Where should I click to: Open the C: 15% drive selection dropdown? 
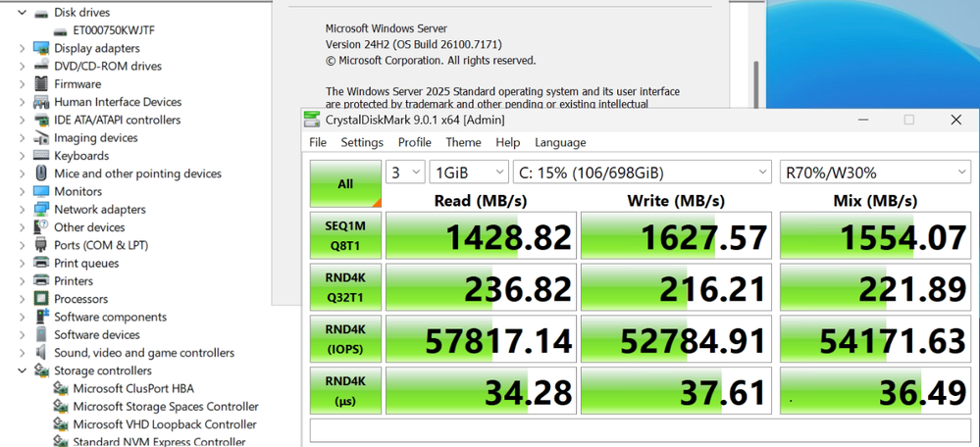642,172
